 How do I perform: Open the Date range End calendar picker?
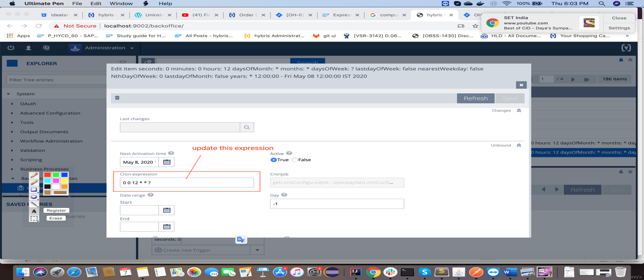coord(167,227)
